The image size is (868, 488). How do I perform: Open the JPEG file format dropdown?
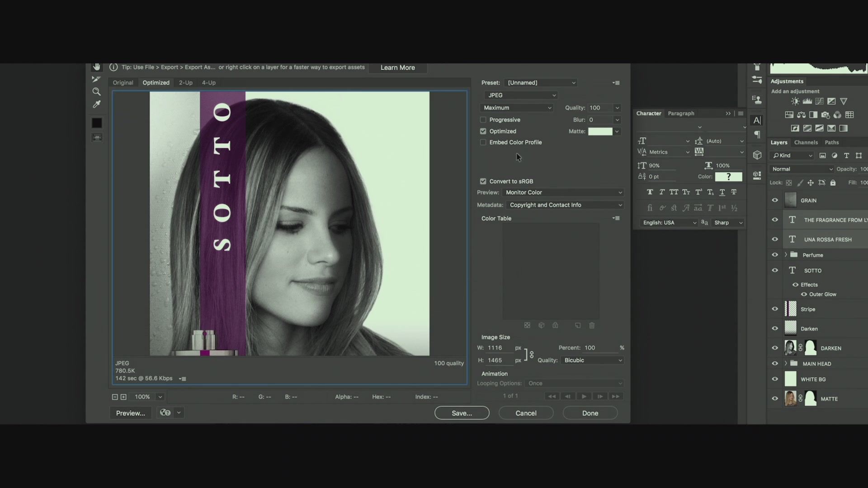click(x=521, y=95)
